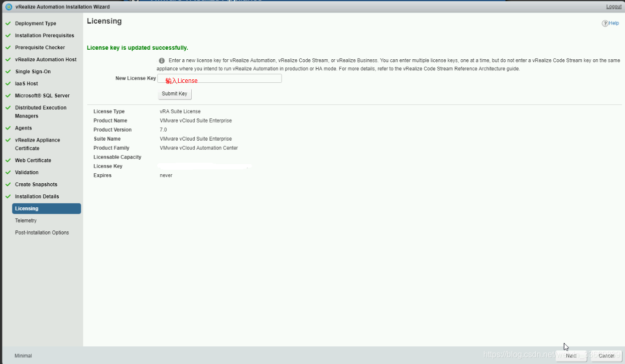Go to the Deployment Type step
625x364 pixels.
36,24
